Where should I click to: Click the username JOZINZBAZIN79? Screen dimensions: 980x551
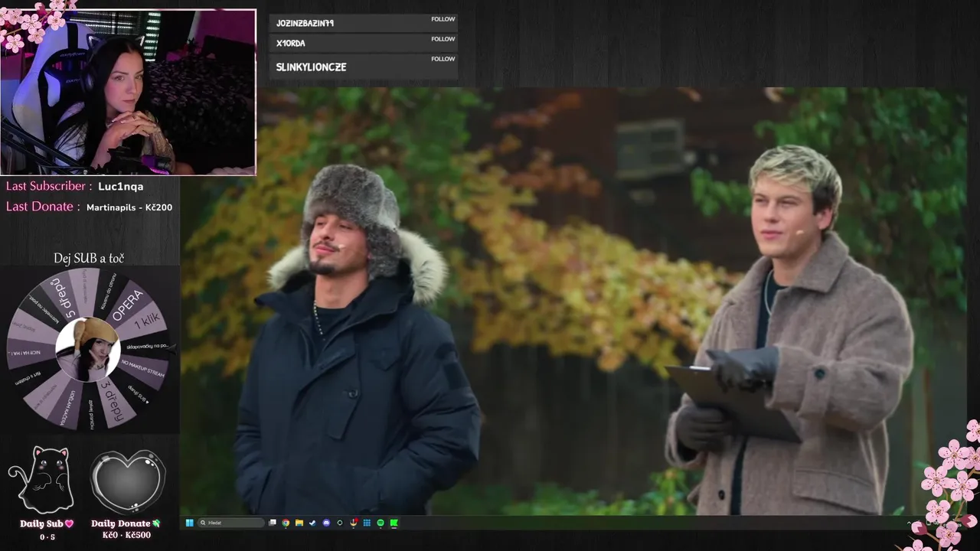pyautogui.click(x=305, y=24)
